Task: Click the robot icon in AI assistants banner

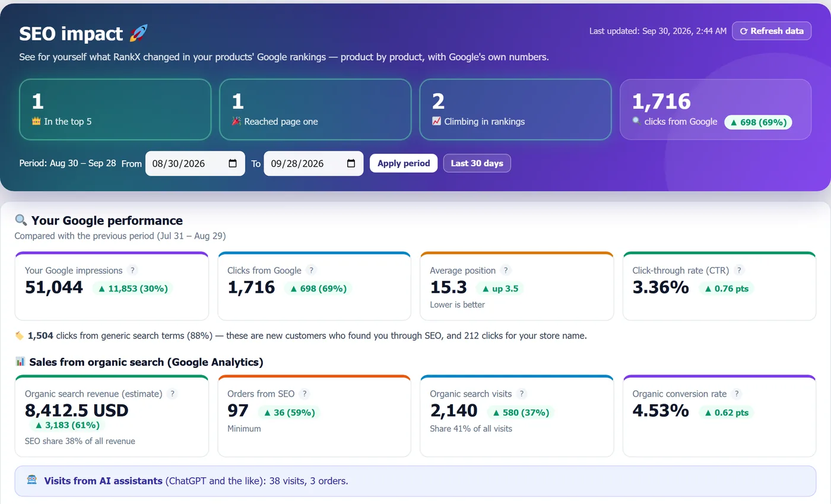Action: pos(32,480)
